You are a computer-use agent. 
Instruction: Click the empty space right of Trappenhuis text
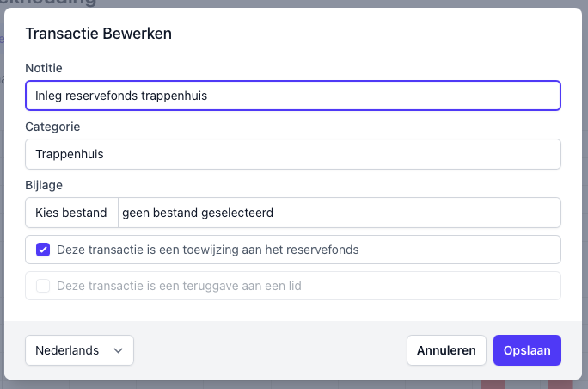tap(344, 155)
